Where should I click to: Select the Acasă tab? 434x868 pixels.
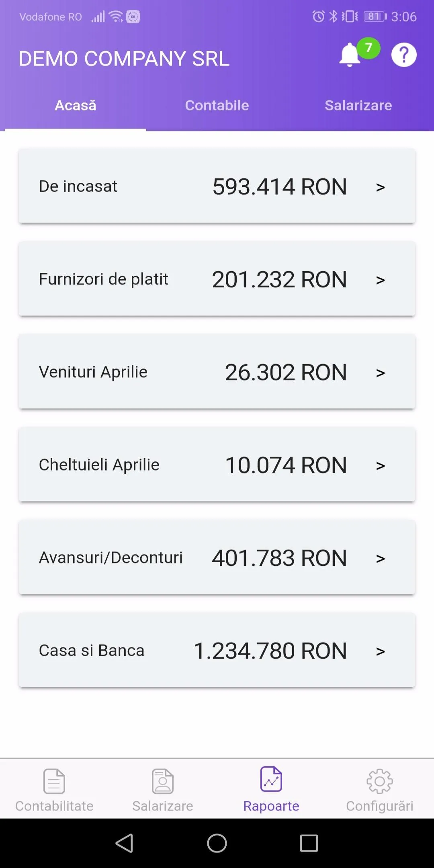tap(76, 105)
